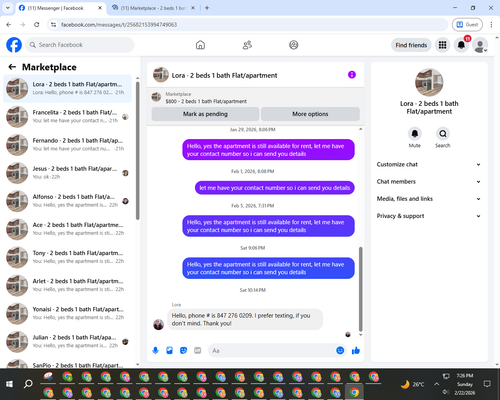Click the conversation list scrollbar
Viewport: 500px width, 400px height.
[137, 150]
